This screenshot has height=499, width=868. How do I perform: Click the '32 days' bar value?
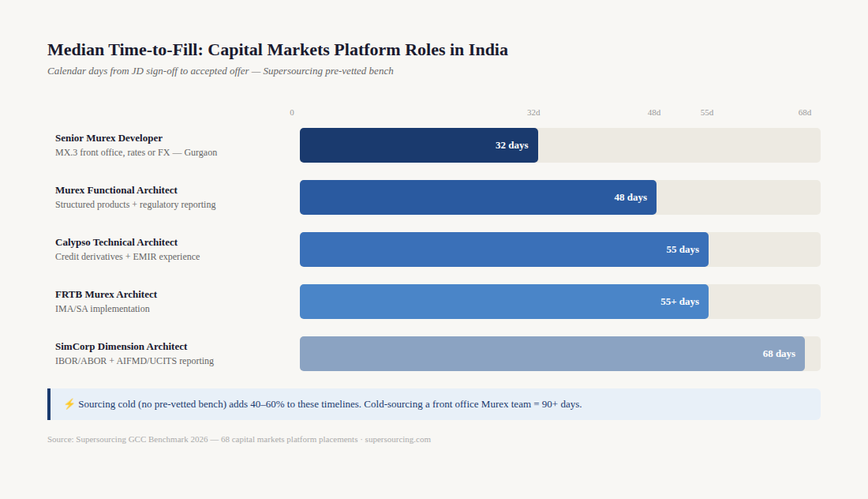(x=511, y=145)
